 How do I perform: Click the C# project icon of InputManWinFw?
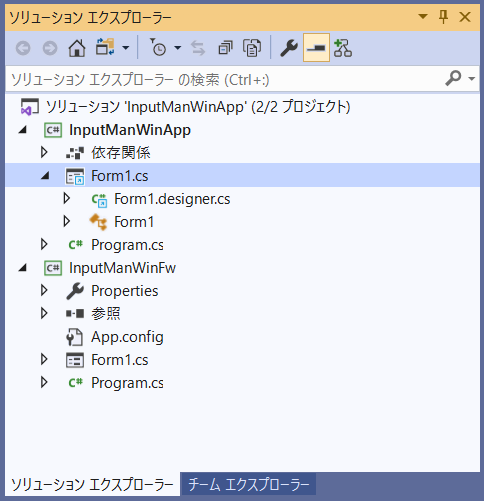pyautogui.click(x=53, y=268)
